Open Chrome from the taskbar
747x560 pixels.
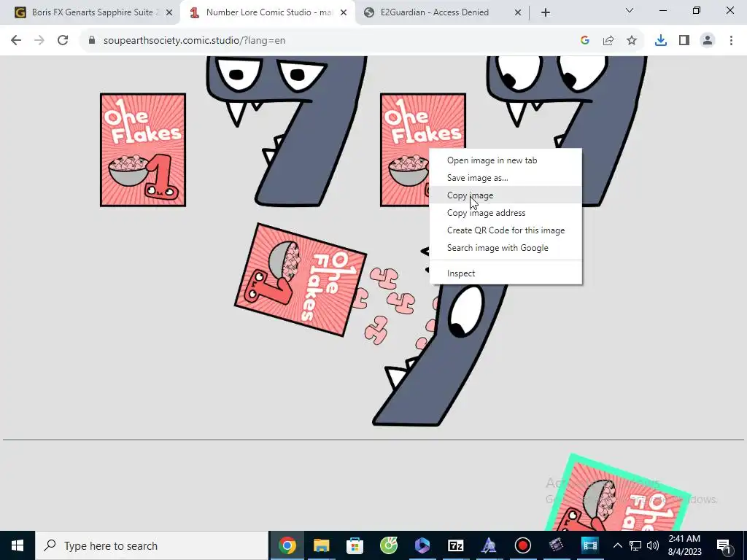coord(287,545)
